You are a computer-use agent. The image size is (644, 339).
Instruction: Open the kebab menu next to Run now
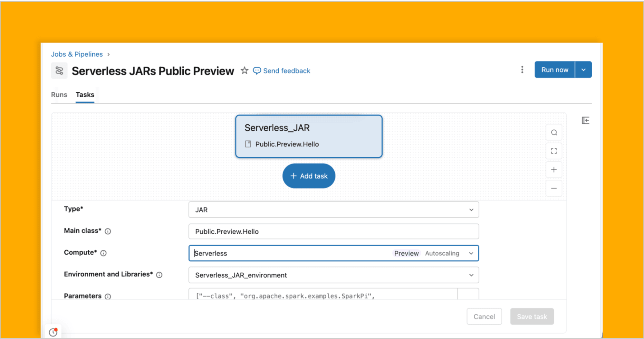click(522, 70)
